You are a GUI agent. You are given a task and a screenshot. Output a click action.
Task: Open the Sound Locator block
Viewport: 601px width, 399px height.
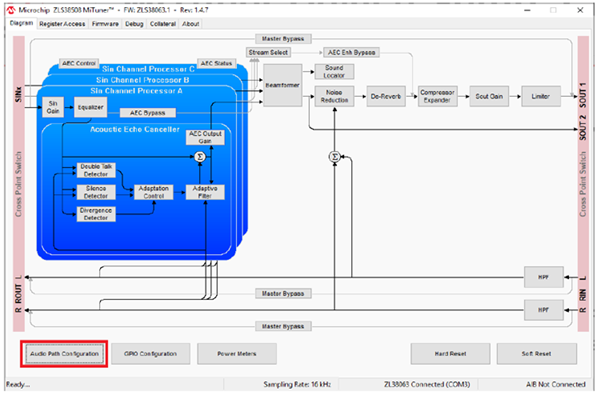point(334,72)
